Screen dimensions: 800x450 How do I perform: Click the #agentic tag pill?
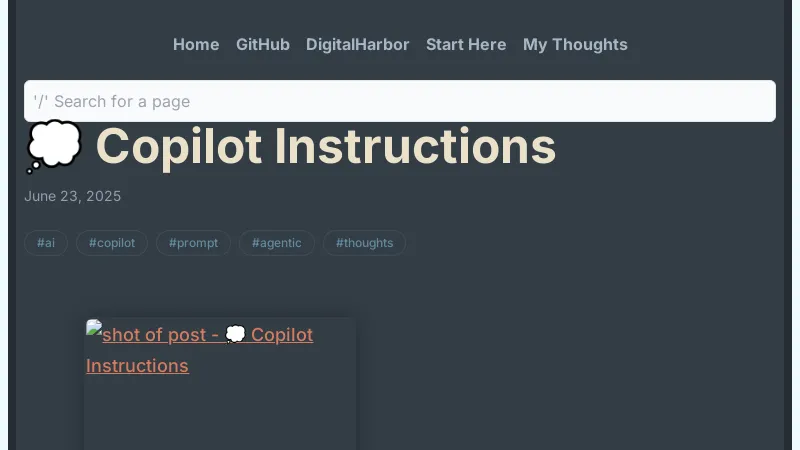tap(277, 243)
